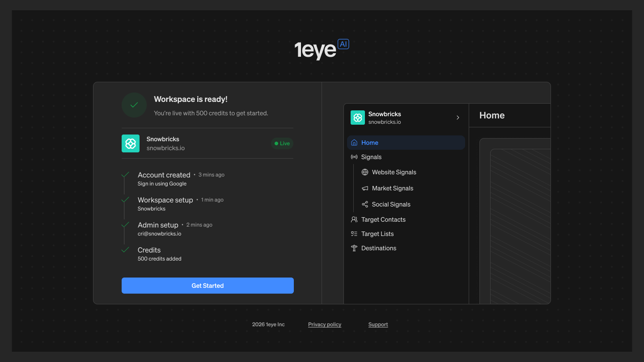This screenshot has width=644, height=362.
Task: Click the Home house icon
Action: [354, 143]
